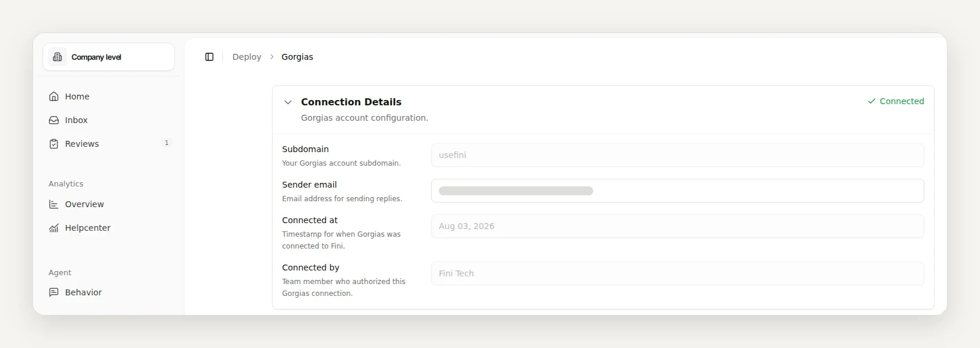Click the Sender email label
The image size is (980, 348).
tap(309, 185)
